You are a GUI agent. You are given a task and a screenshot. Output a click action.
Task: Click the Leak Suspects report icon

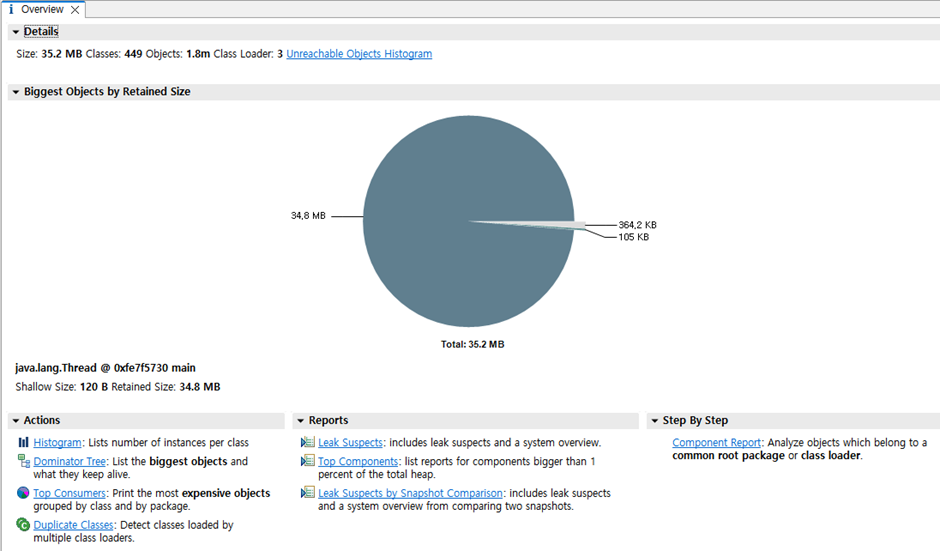click(308, 442)
